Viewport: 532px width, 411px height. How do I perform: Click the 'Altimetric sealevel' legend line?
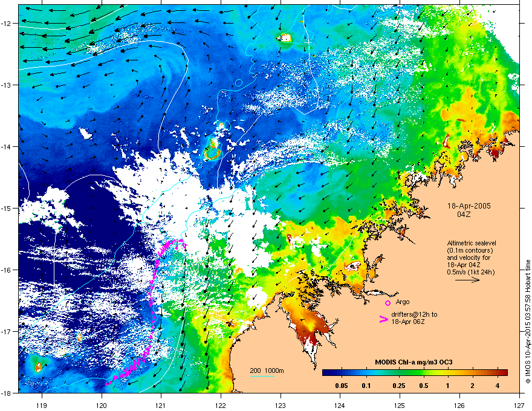point(472,243)
